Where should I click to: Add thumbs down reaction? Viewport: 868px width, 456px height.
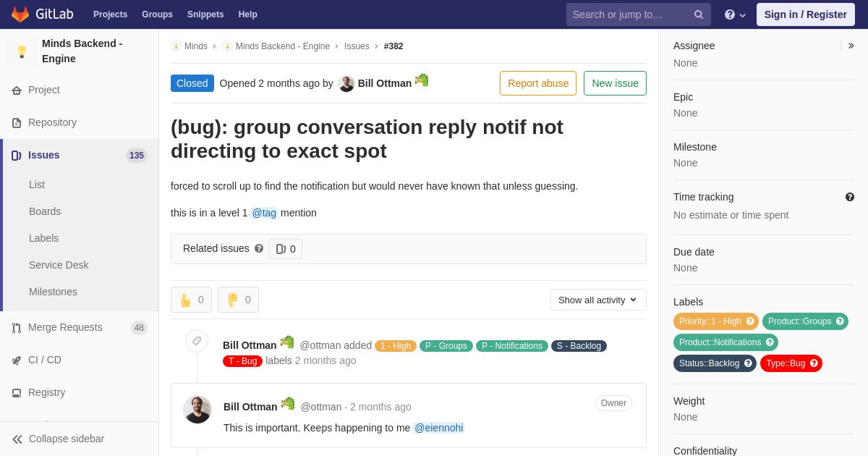click(x=238, y=300)
